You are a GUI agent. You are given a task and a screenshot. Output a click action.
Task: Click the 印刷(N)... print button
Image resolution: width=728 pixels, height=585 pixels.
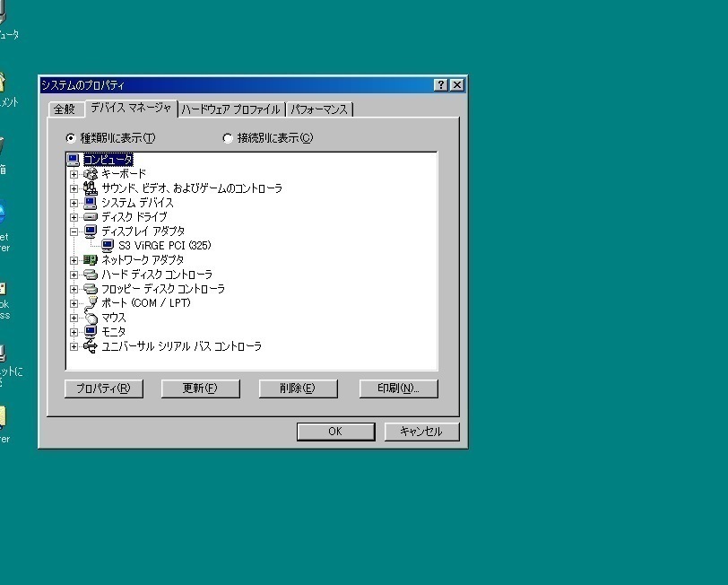[398, 389]
